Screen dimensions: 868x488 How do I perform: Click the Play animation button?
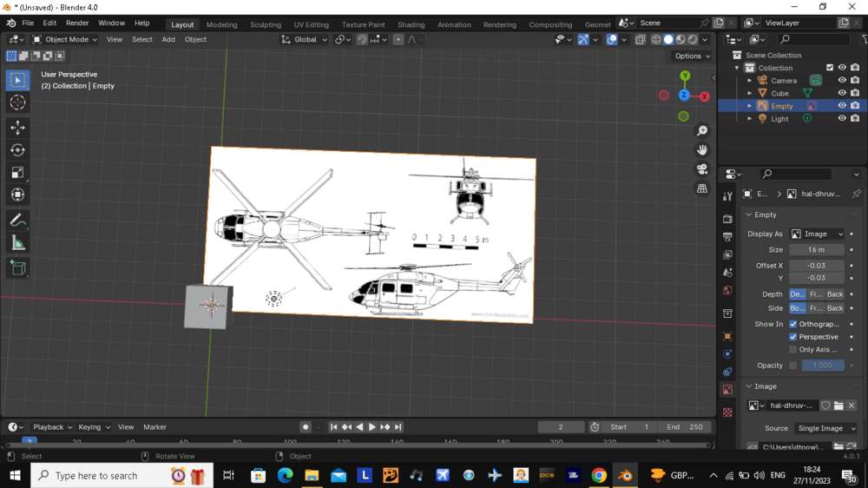[372, 427]
